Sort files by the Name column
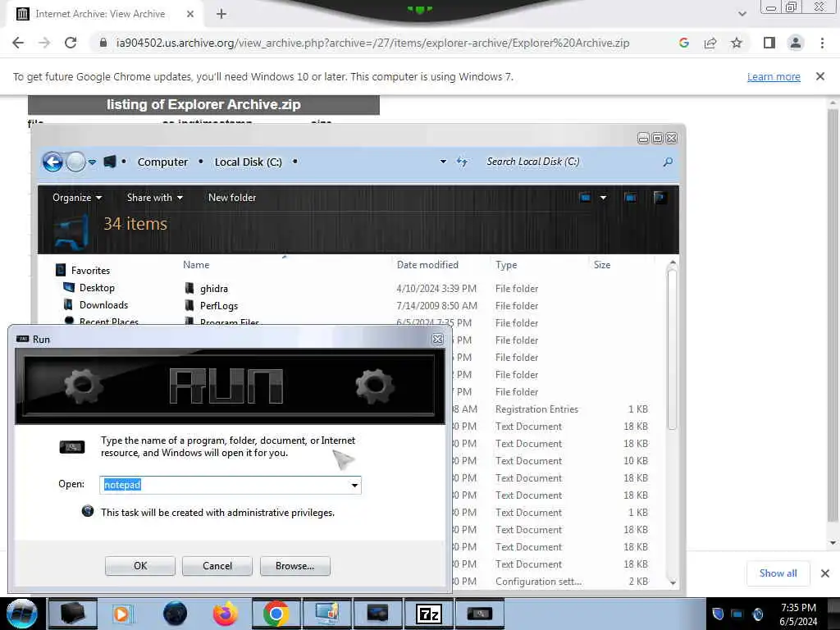The height and width of the screenshot is (630, 840). [x=196, y=265]
